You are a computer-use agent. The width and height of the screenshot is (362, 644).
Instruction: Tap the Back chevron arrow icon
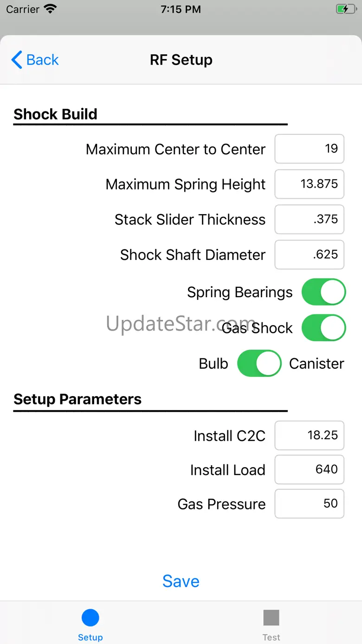click(x=17, y=60)
